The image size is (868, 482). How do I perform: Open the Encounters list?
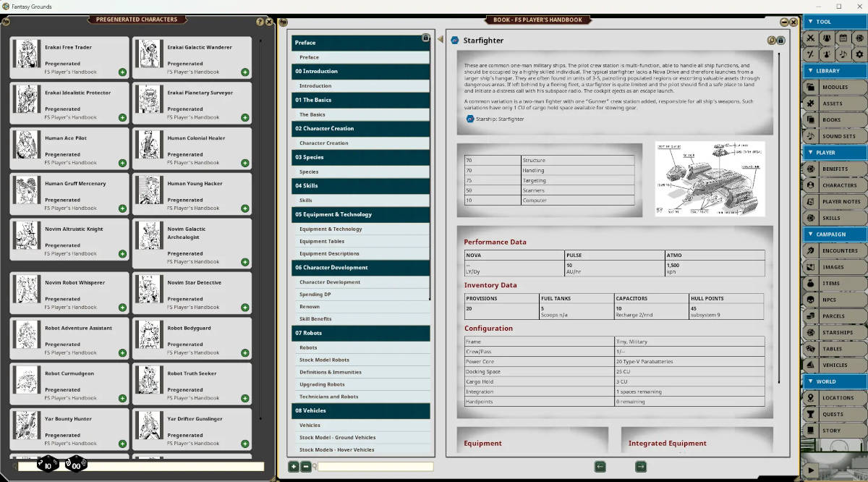coord(835,251)
